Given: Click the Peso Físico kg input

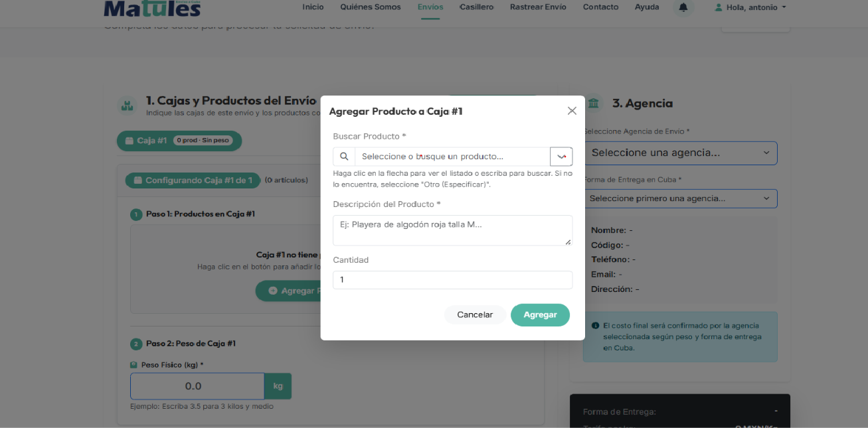Looking at the screenshot, I should (x=197, y=386).
